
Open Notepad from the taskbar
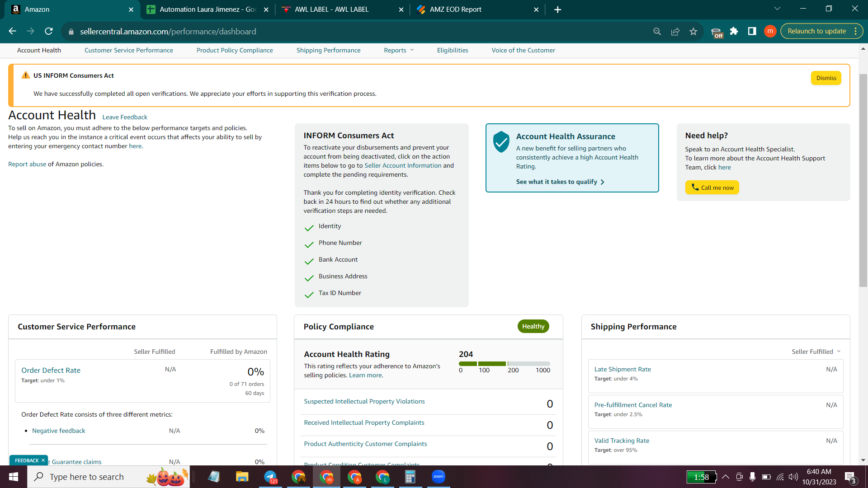click(x=214, y=477)
